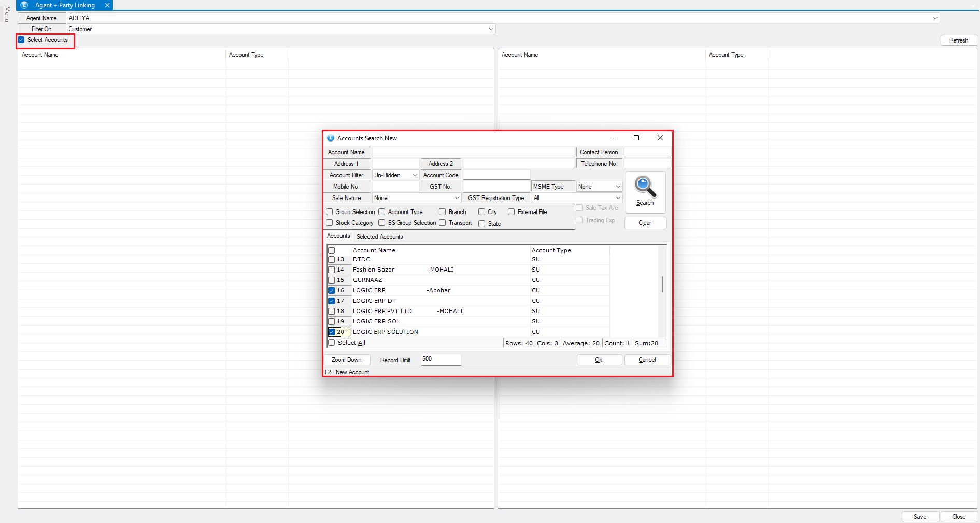Switch to the Selected Accounts tab
This screenshot has width=980, height=523.
379,237
